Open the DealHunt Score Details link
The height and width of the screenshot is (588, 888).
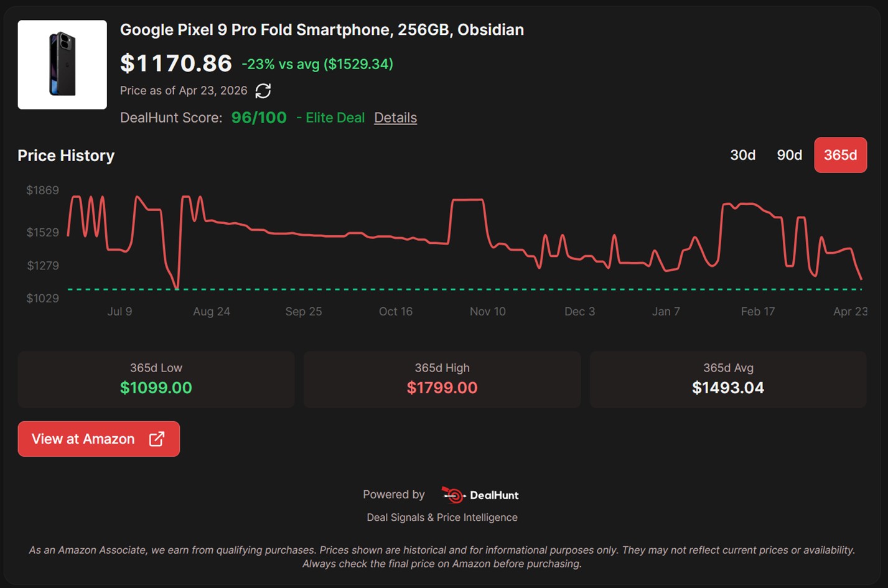click(x=395, y=118)
